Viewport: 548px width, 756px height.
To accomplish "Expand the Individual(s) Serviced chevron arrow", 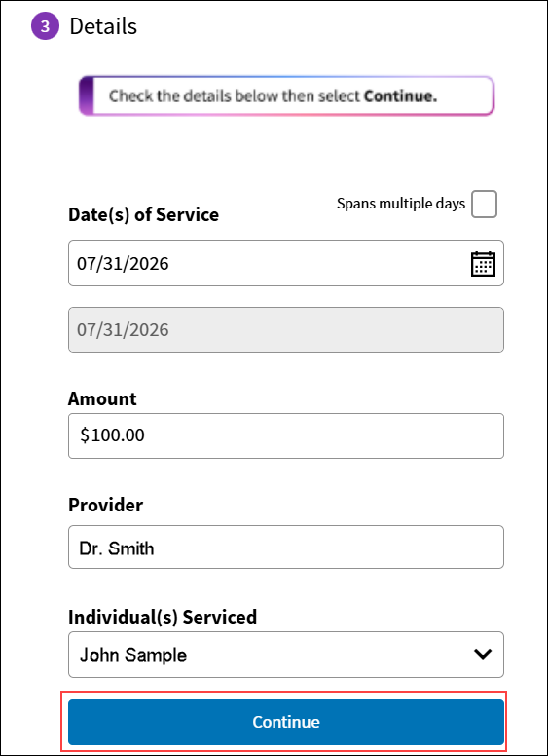I will click(x=483, y=655).
